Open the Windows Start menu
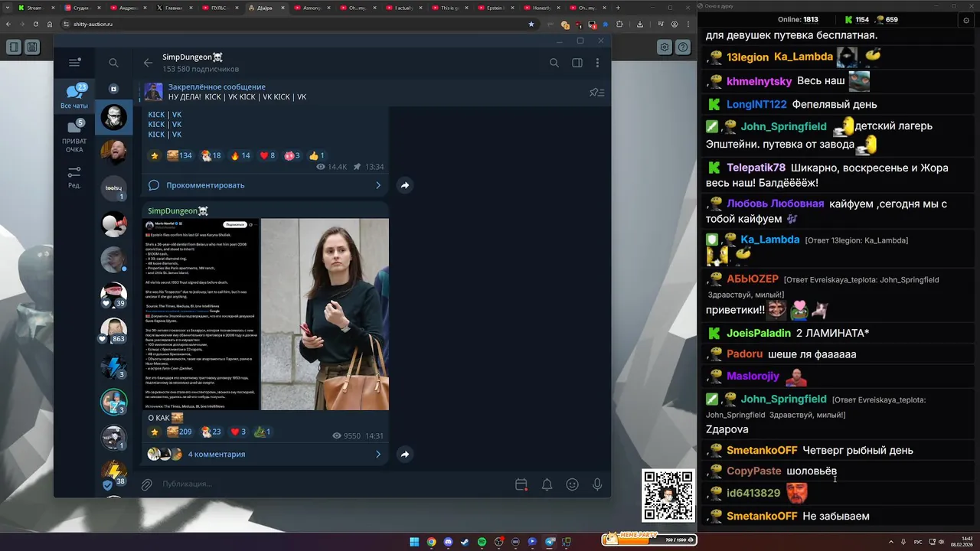The image size is (980, 551). pyautogui.click(x=414, y=542)
